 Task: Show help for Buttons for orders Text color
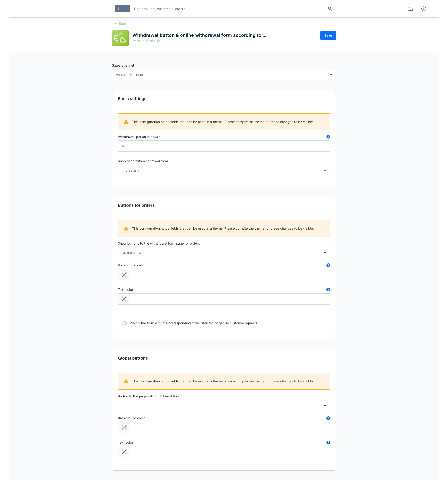coord(328,290)
